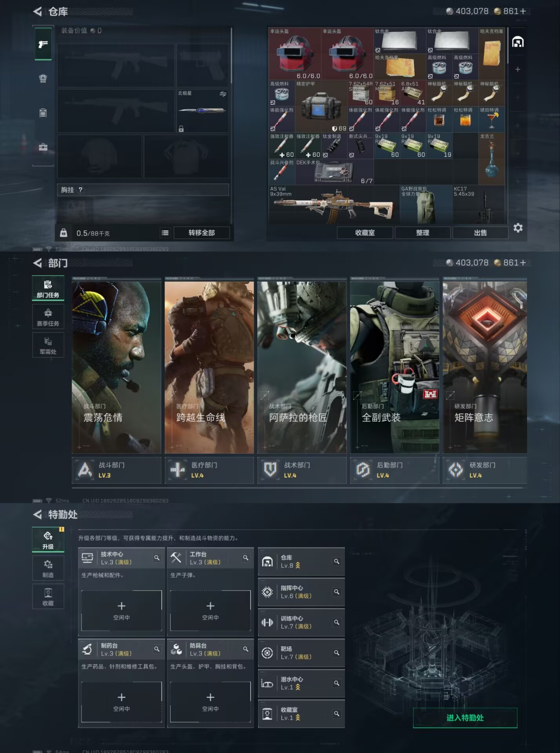Click the plus icon beside 861 currency
Viewport: 560px width, 753px height.
pyautogui.click(x=523, y=11)
